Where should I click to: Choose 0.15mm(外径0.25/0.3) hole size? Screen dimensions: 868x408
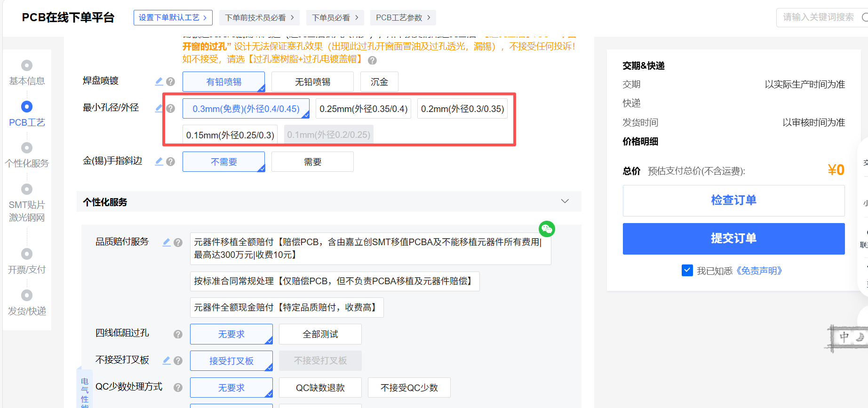coord(230,135)
